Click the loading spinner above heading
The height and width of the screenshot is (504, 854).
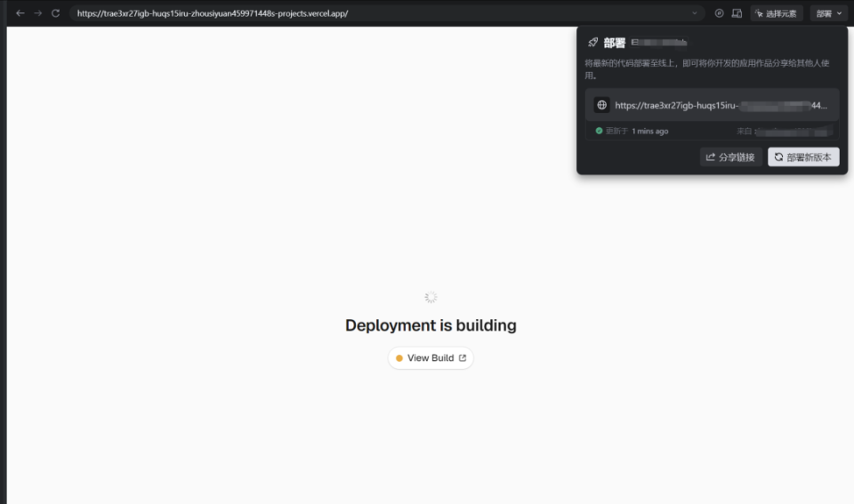(431, 297)
